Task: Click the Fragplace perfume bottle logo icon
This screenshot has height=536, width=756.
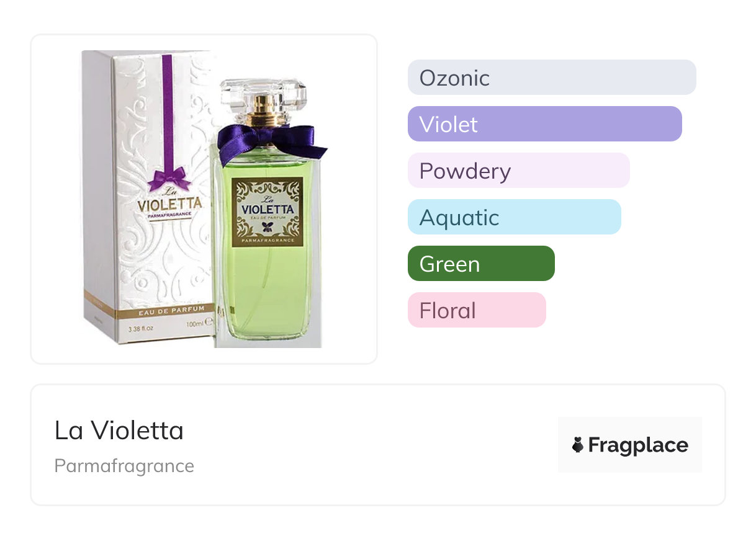Action: coord(578,445)
